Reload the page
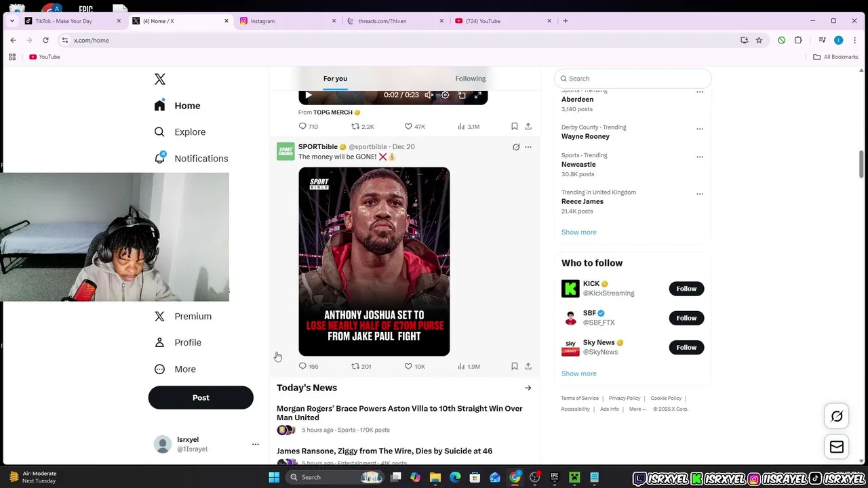 point(45,40)
